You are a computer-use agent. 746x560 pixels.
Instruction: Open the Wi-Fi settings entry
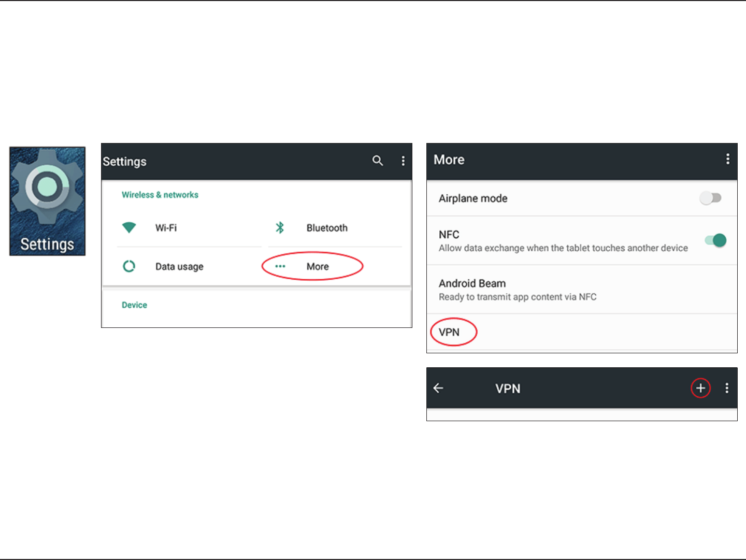point(166,228)
